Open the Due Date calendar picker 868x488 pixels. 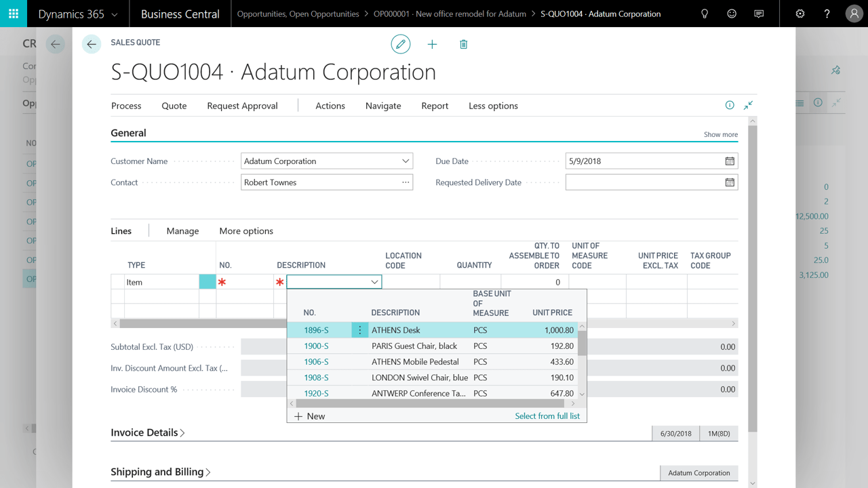[x=730, y=161]
